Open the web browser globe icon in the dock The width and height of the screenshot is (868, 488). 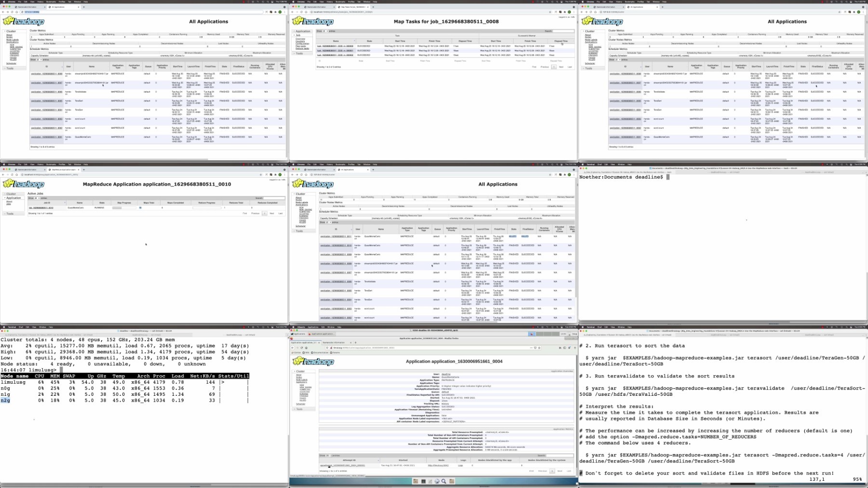pyautogui.click(x=437, y=481)
